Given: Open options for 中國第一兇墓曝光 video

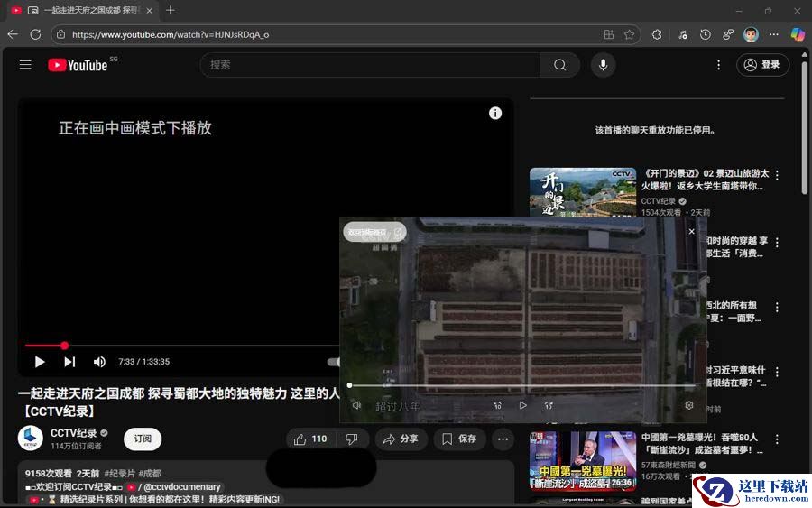Looking at the screenshot, I should [777, 439].
